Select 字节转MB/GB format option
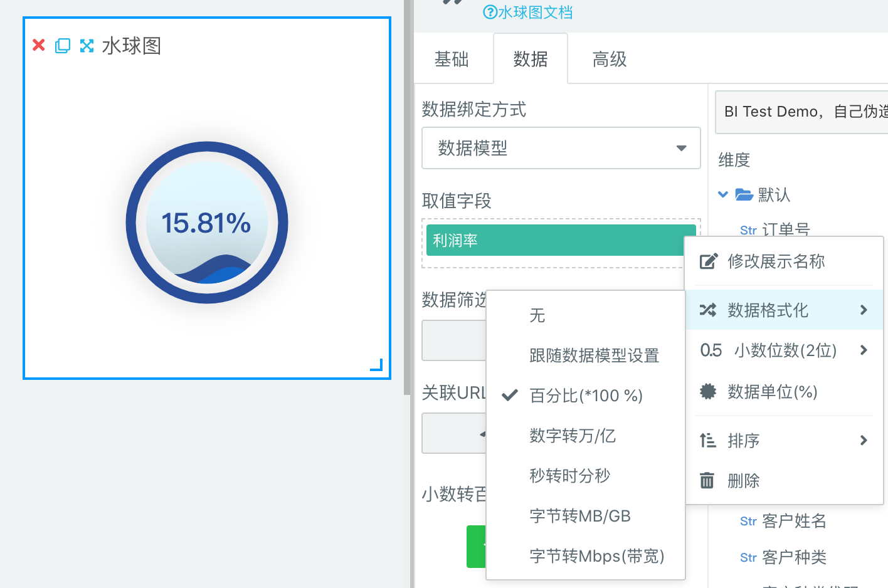Screen dimensions: 888x588 (586, 515)
